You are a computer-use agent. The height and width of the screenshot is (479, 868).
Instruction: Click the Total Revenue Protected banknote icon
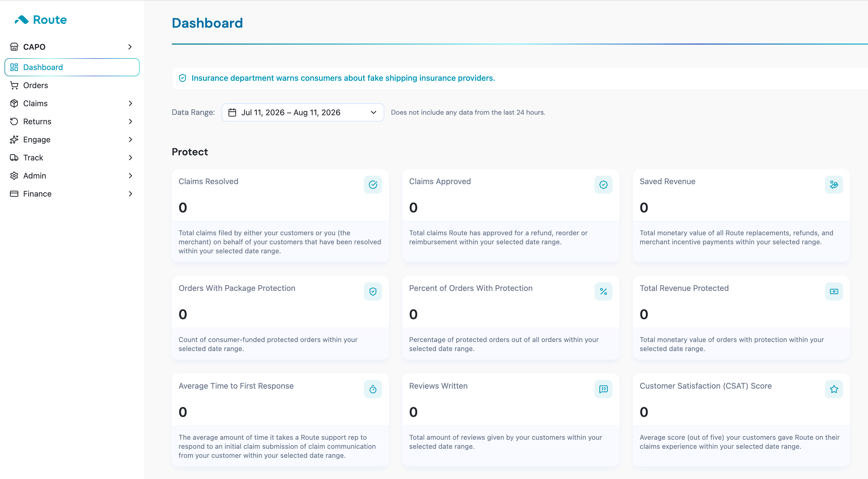click(834, 291)
